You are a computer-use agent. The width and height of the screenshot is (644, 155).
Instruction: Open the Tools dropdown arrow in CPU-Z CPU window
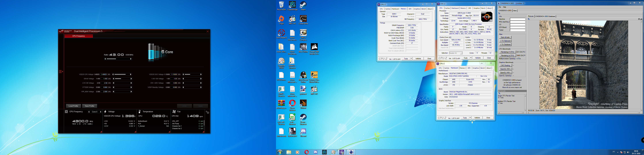pyautogui.click(x=471, y=58)
